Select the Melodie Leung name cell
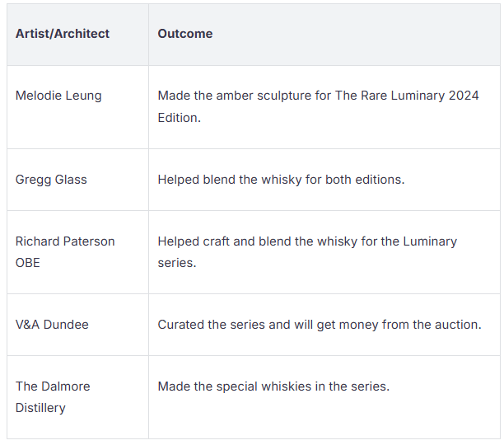The height and width of the screenshot is (445, 504). [58, 96]
